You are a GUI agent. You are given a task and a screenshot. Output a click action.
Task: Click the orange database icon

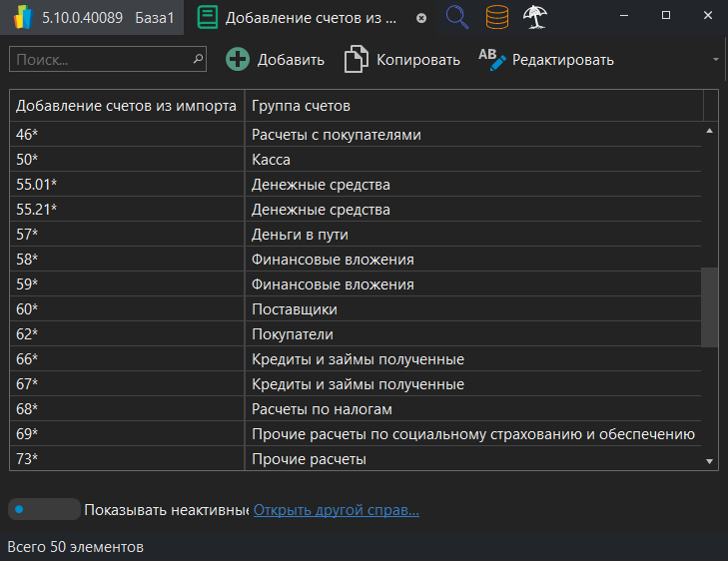[496, 17]
